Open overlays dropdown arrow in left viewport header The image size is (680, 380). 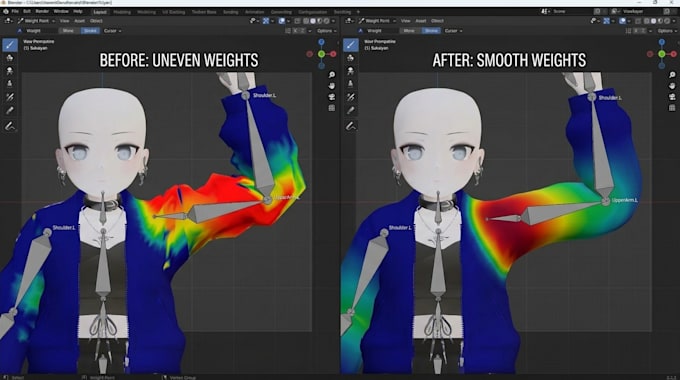coord(288,21)
